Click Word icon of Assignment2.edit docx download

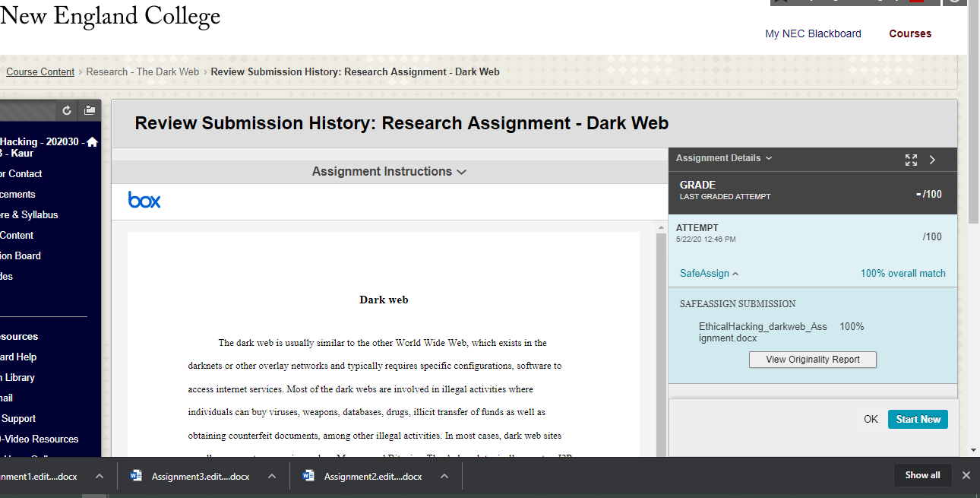[x=308, y=476]
